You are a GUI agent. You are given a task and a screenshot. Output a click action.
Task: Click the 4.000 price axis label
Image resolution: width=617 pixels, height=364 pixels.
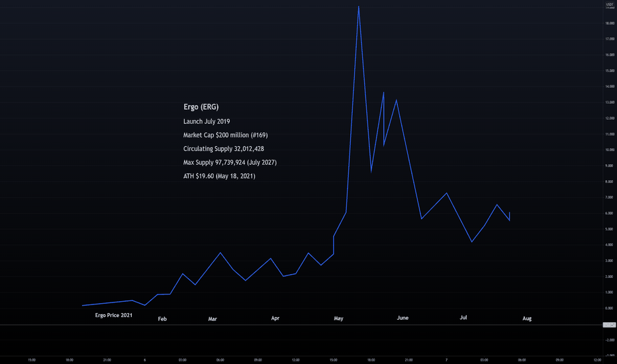pyautogui.click(x=610, y=245)
